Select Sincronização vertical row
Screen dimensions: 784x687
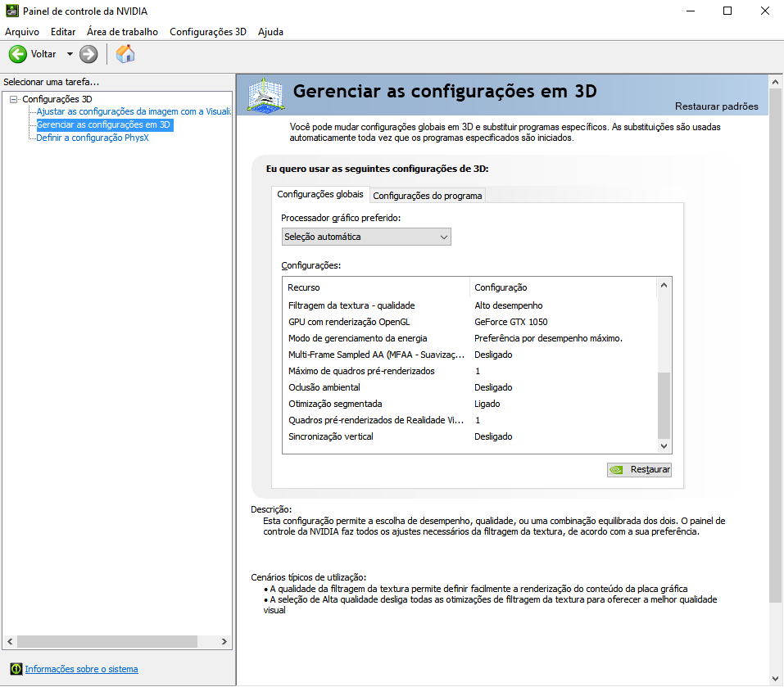[470, 436]
